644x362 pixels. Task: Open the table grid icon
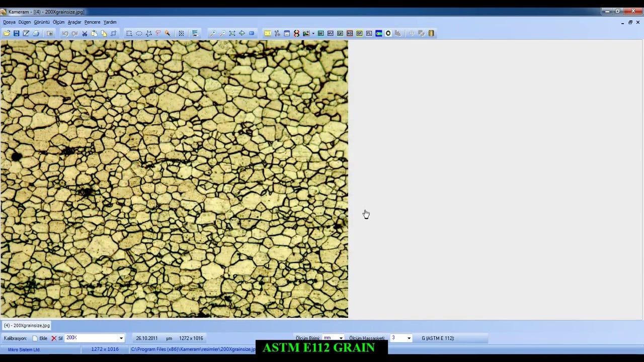[287, 33]
